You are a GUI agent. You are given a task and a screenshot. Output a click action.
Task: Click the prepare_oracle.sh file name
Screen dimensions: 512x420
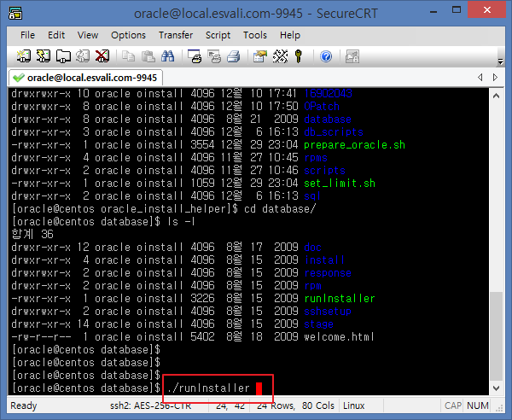[x=354, y=144]
